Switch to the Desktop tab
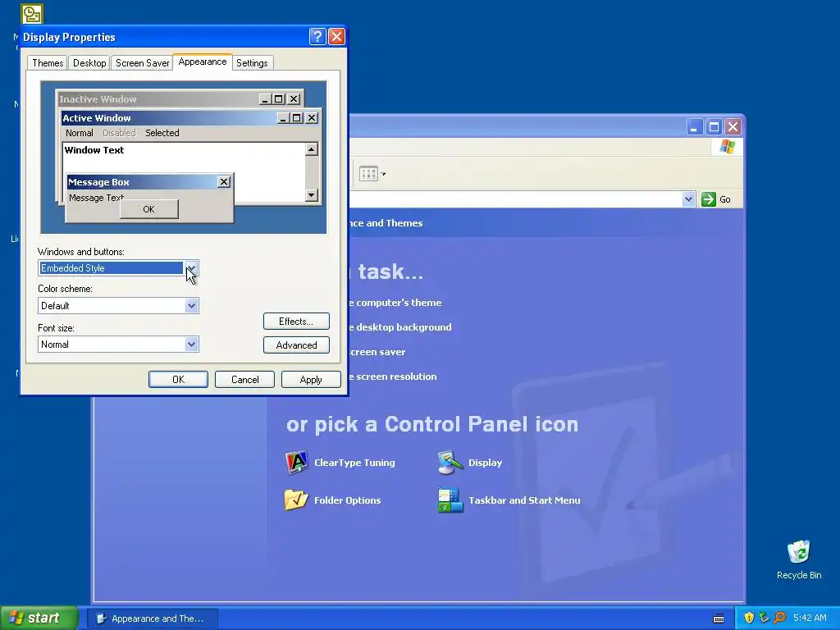The width and height of the screenshot is (840, 630). [x=89, y=63]
